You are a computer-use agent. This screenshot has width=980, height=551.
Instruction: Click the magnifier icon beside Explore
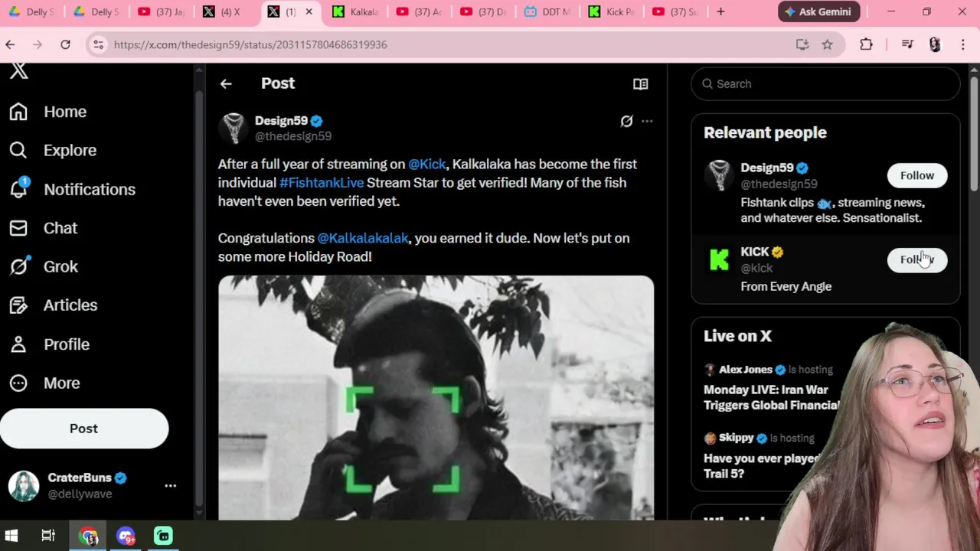pos(18,151)
